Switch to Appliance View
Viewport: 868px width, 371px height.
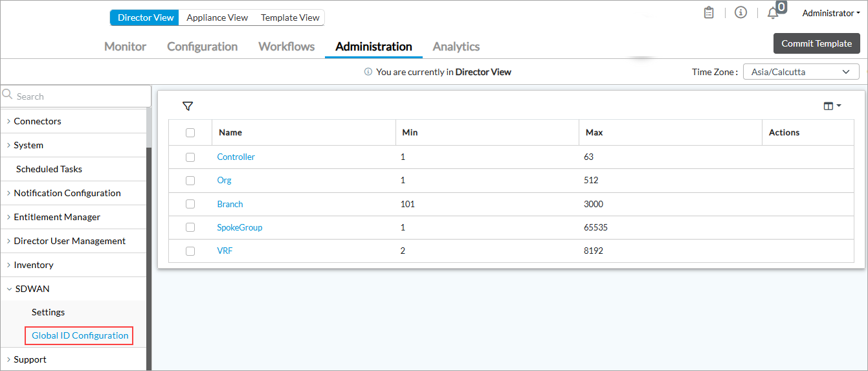(x=217, y=17)
